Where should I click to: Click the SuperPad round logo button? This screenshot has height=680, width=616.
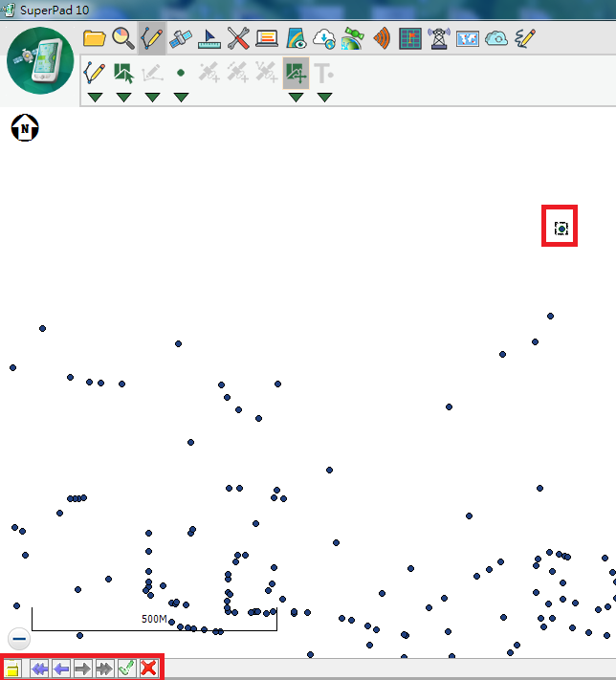[40, 60]
